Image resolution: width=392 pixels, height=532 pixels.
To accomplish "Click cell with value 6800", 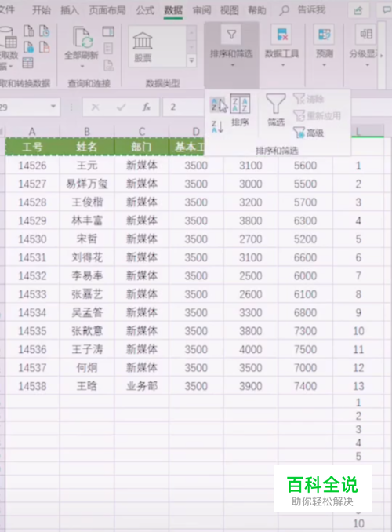I will [x=305, y=312].
